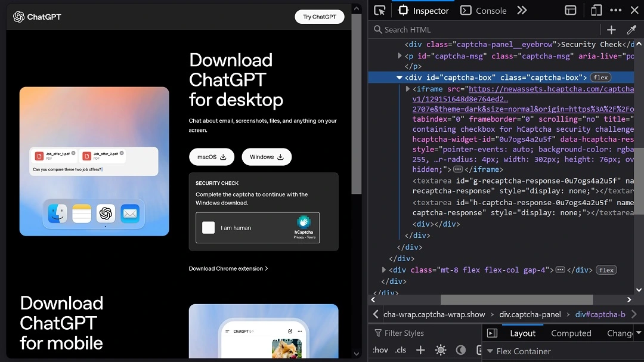Viewport: 644px width, 362px height.
Task: Open hCaptcha Privacy link
Action: coord(299,237)
